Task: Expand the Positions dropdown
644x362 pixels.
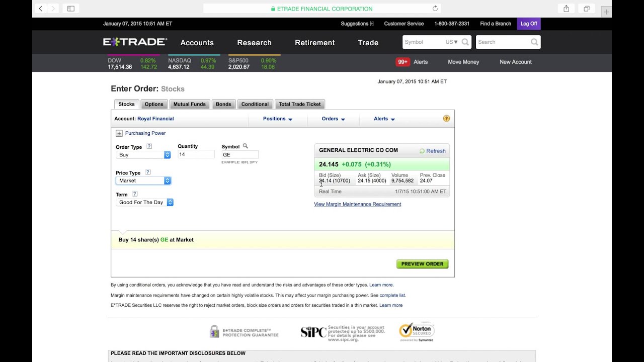Action: tap(278, 119)
